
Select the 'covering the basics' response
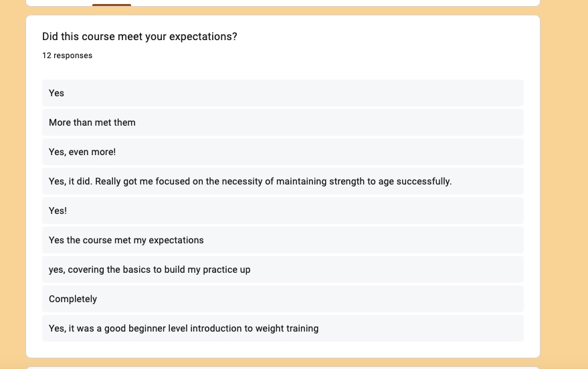tap(283, 269)
